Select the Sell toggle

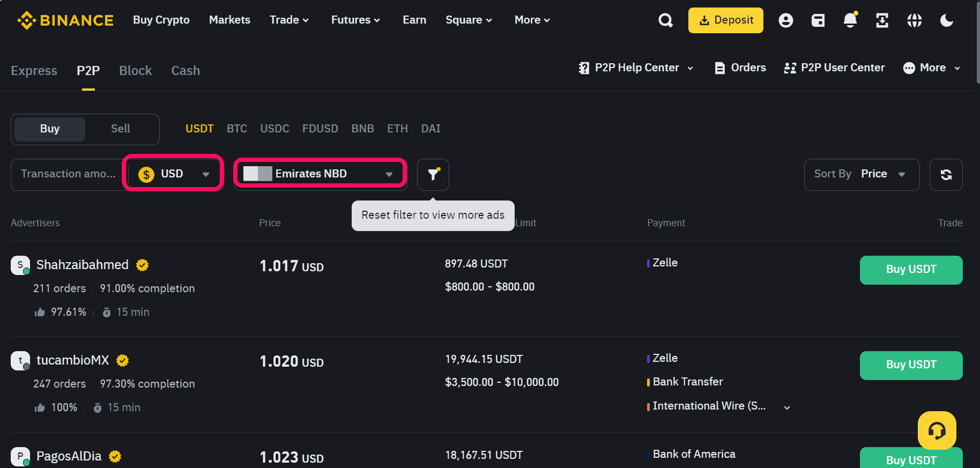tap(121, 129)
